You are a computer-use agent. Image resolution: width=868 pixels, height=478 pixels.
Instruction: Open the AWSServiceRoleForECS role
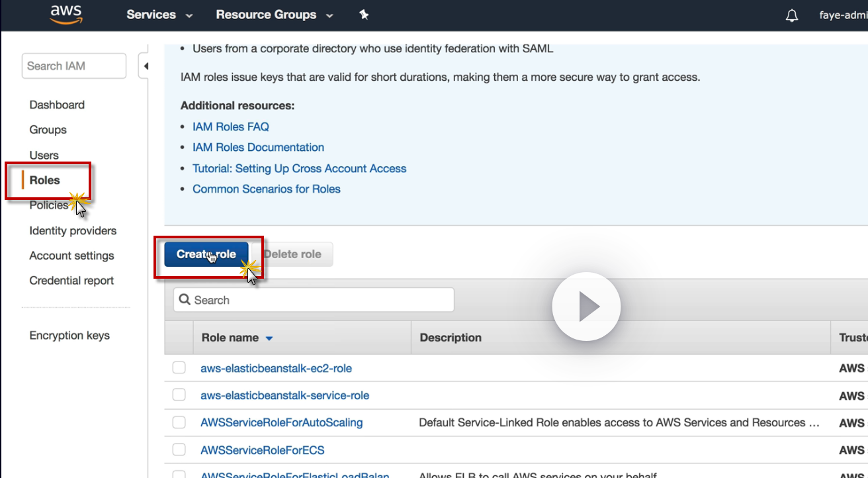263,450
